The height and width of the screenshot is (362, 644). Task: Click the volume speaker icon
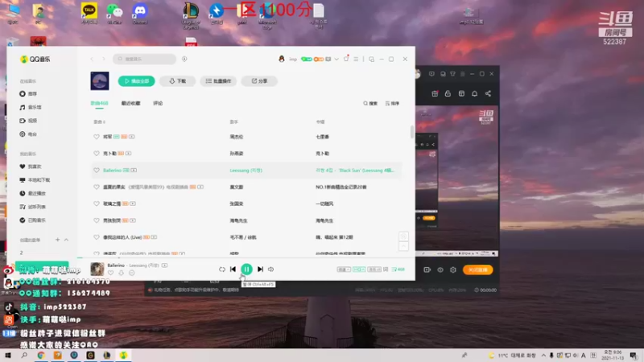[x=270, y=269]
